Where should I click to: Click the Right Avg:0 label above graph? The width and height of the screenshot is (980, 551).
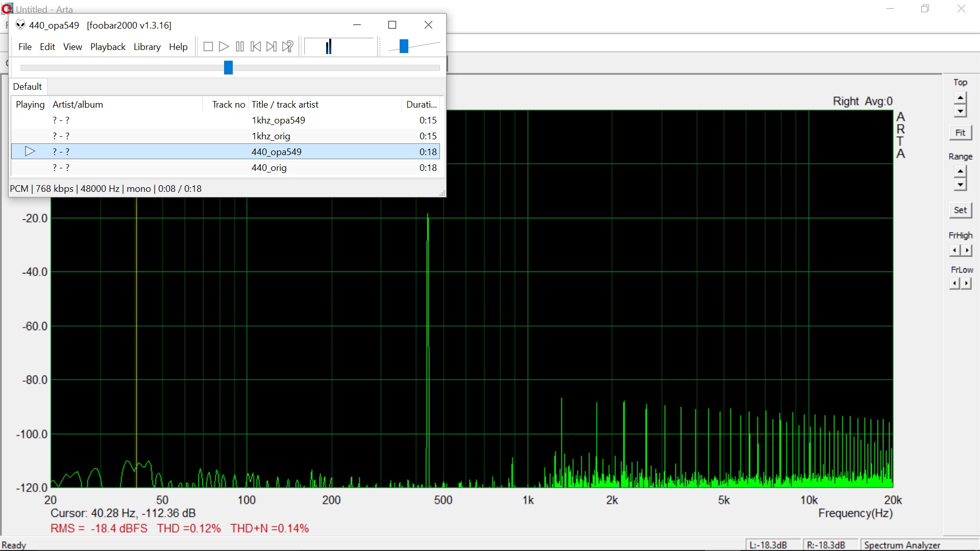point(863,102)
